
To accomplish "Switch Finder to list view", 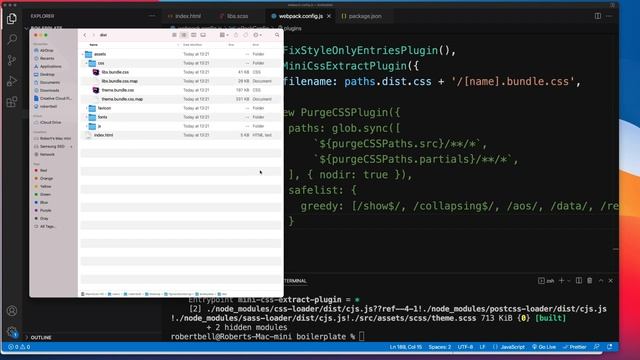I will point(184,35).
